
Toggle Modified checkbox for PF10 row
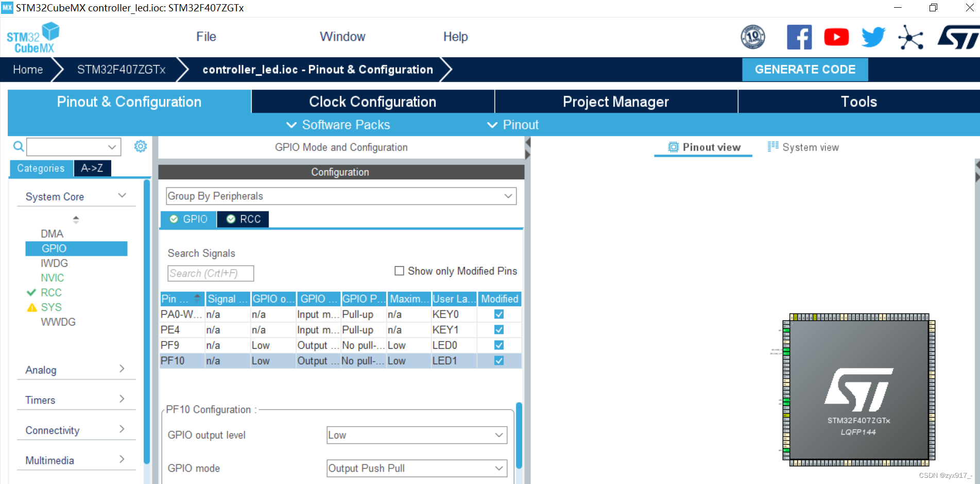pyautogui.click(x=499, y=360)
